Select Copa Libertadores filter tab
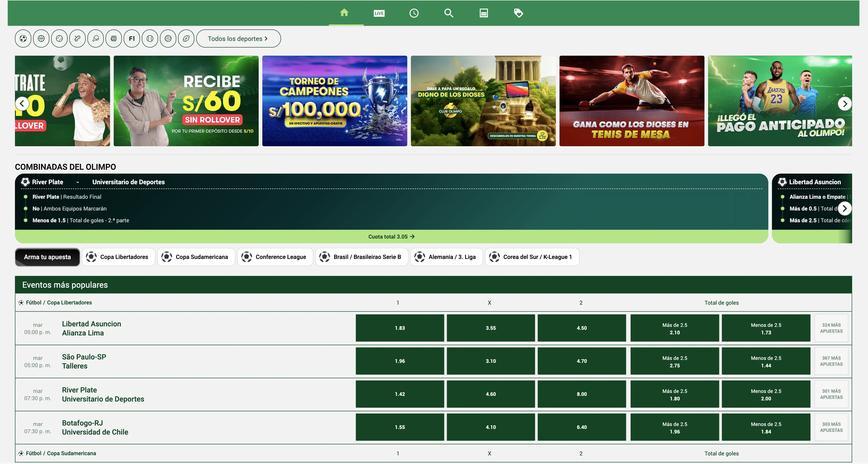868x464 pixels. coord(118,257)
